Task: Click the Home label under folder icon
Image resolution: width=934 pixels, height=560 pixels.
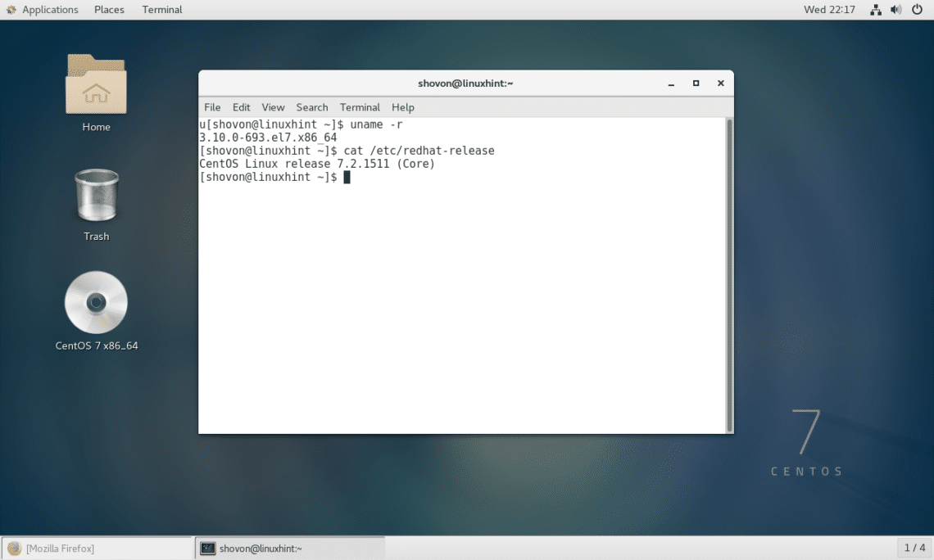Action: [96, 127]
